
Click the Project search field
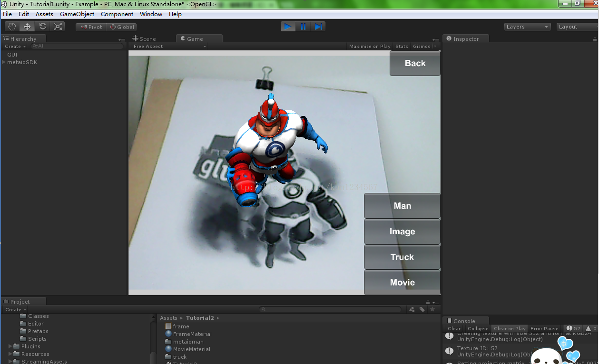[x=331, y=309]
